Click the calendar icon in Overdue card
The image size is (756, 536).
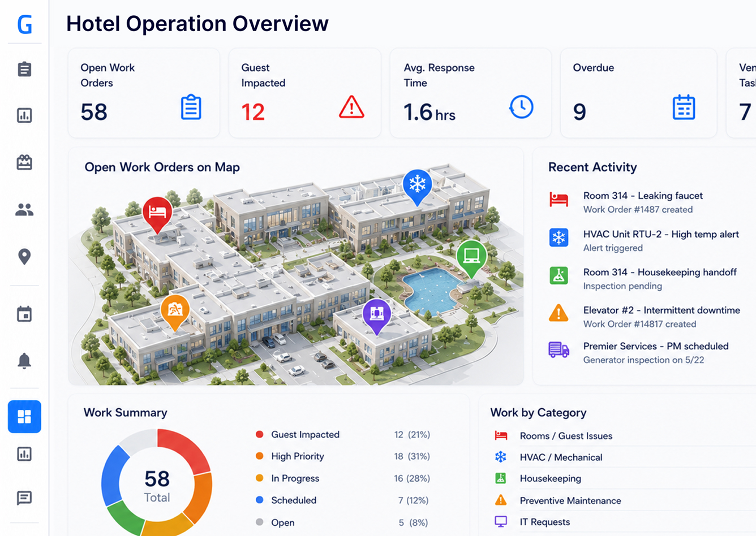pos(684,107)
